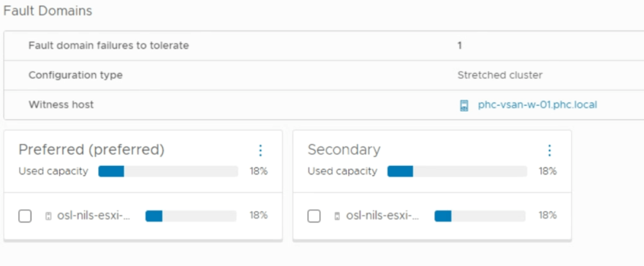Click the Preferred (preferred) domain title

(x=91, y=150)
